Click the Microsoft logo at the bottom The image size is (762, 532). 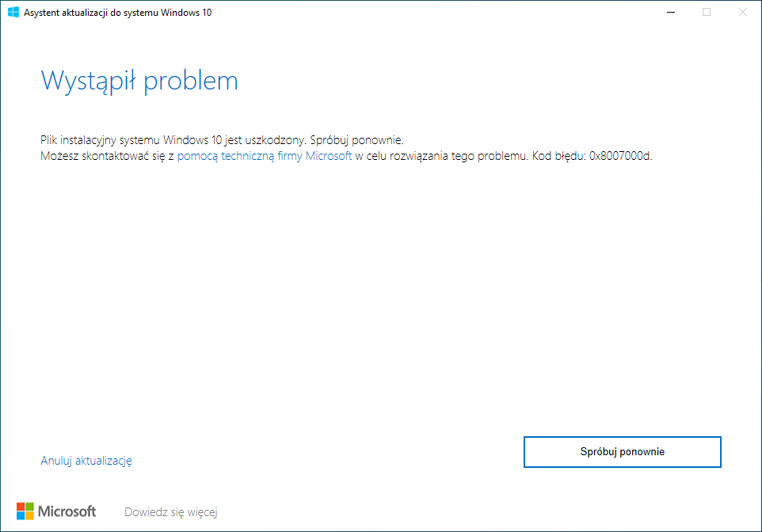pyautogui.click(x=56, y=511)
